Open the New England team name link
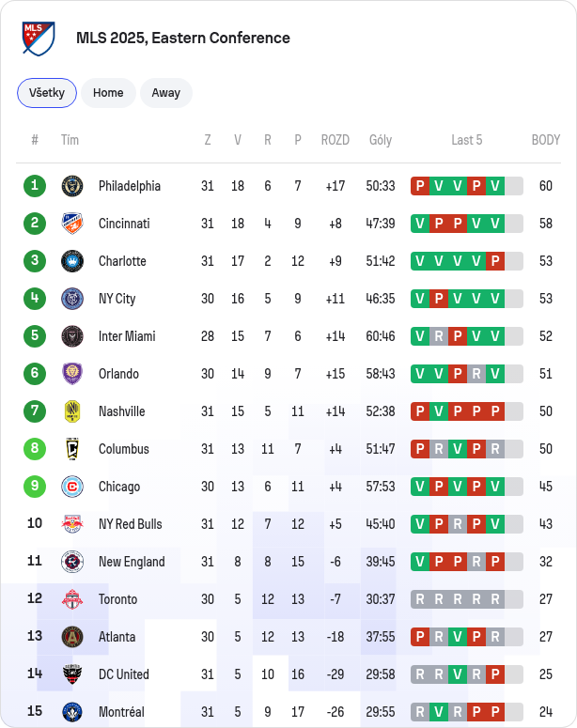This screenshot has width=577, height=728. pyautogui.click(x=132, y=562)
